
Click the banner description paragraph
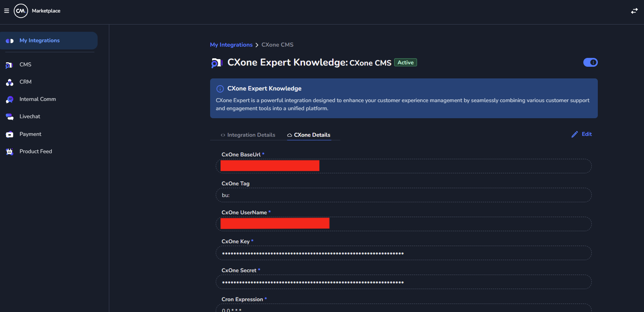403,105
